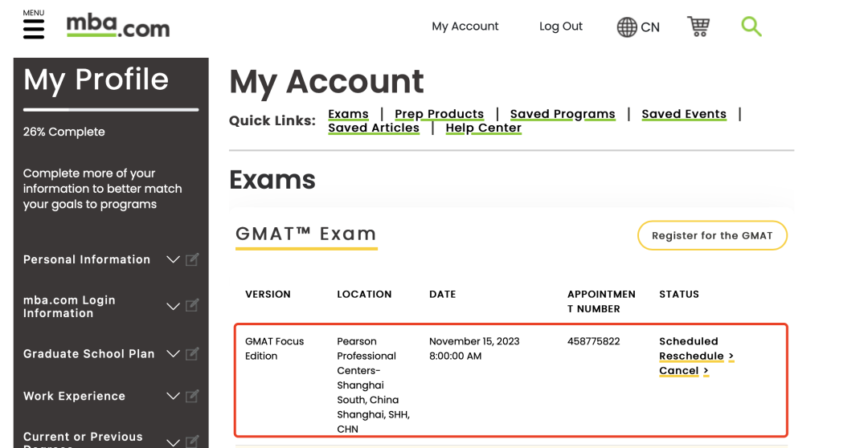Go to Prep Products quick link

click(x=439, y=114)
